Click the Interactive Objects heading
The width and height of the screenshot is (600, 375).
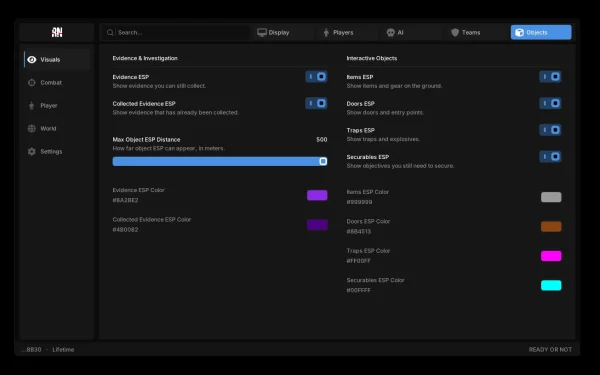372,58
